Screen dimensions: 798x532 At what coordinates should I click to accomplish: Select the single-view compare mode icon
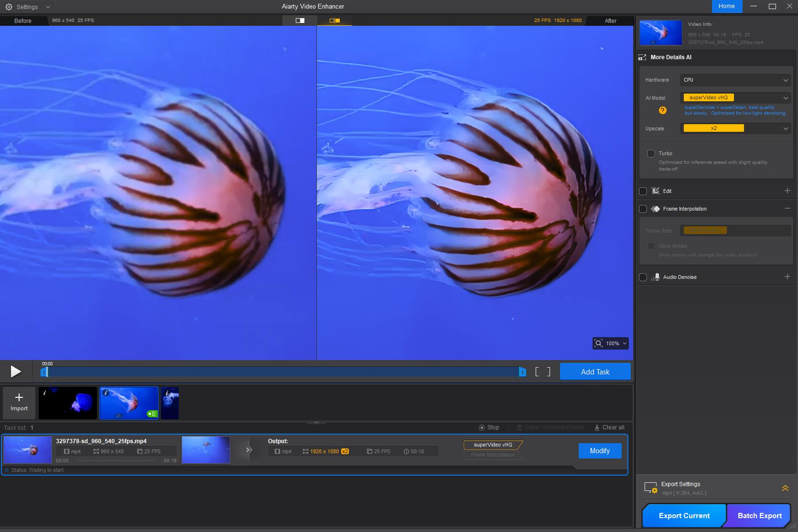[x=300, y=21]
